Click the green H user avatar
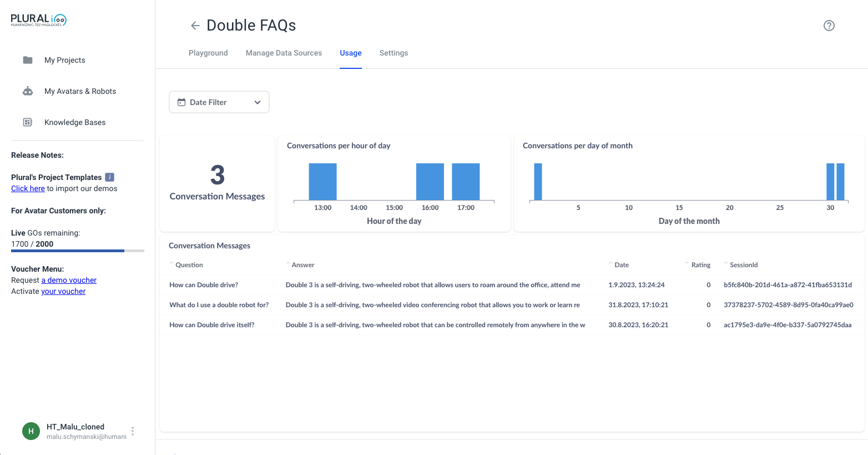 (31, 431)
